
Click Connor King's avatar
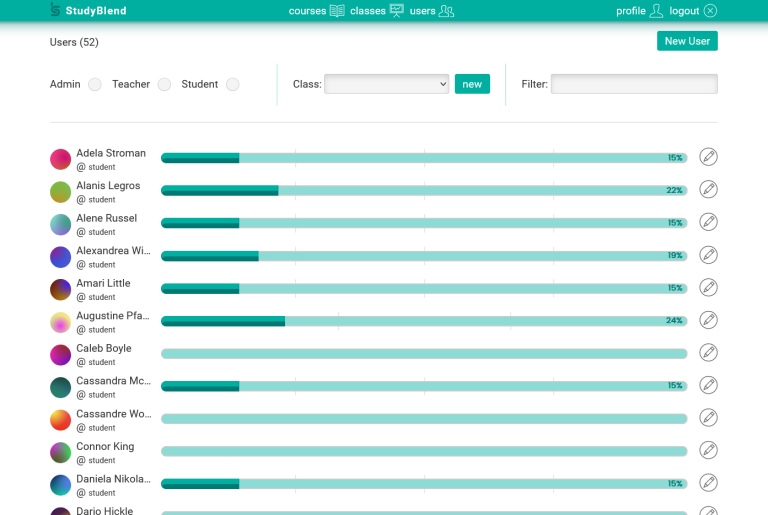(61, 452)
